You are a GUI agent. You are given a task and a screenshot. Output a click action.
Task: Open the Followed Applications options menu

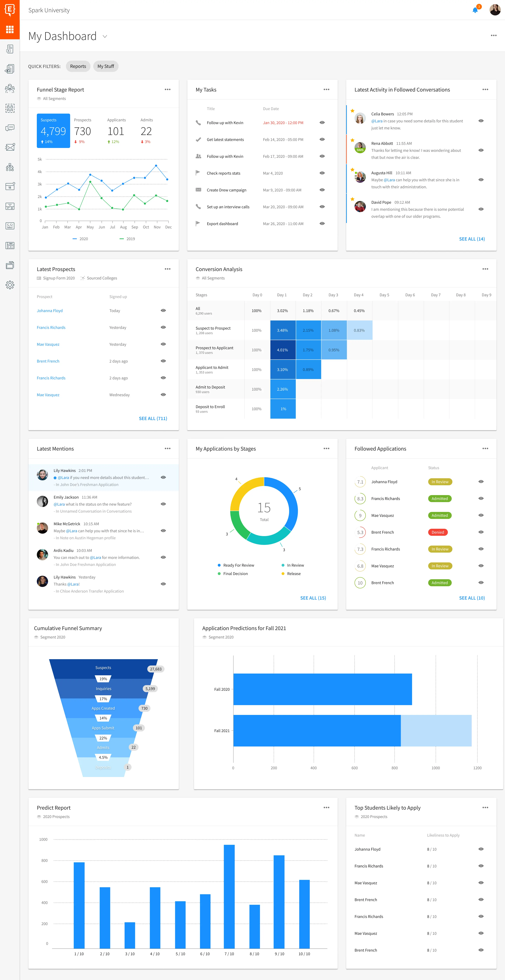(485, 448)
